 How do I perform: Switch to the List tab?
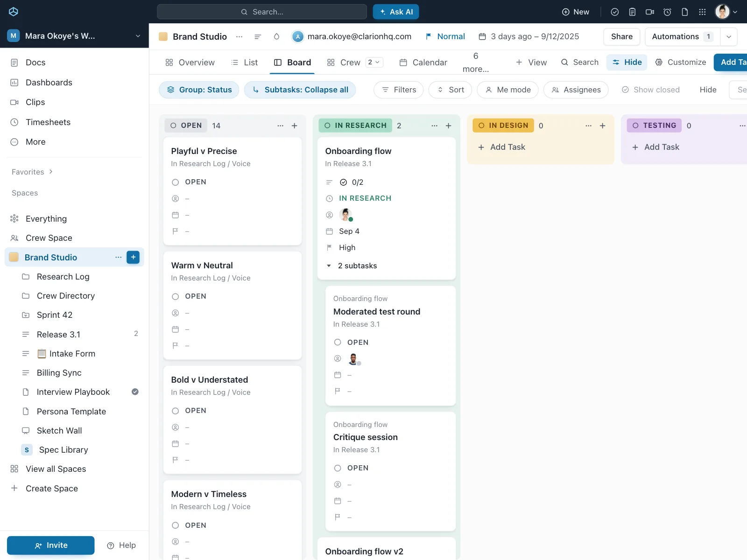pyautogui.click(x=244, y=63)
